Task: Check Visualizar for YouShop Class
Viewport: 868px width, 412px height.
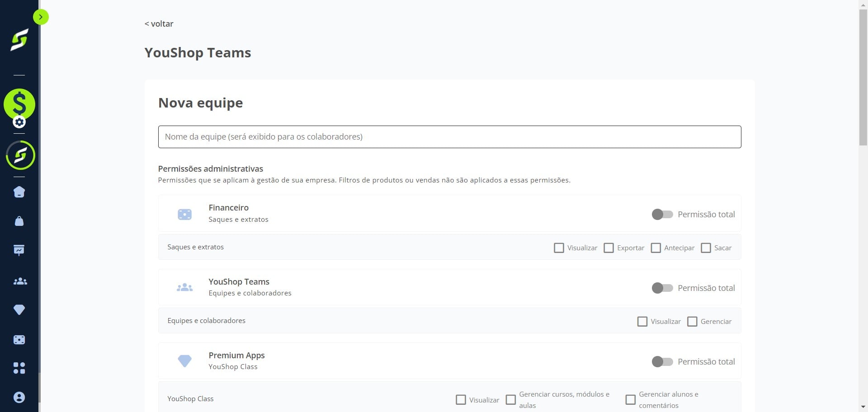Action: [461, 400]
